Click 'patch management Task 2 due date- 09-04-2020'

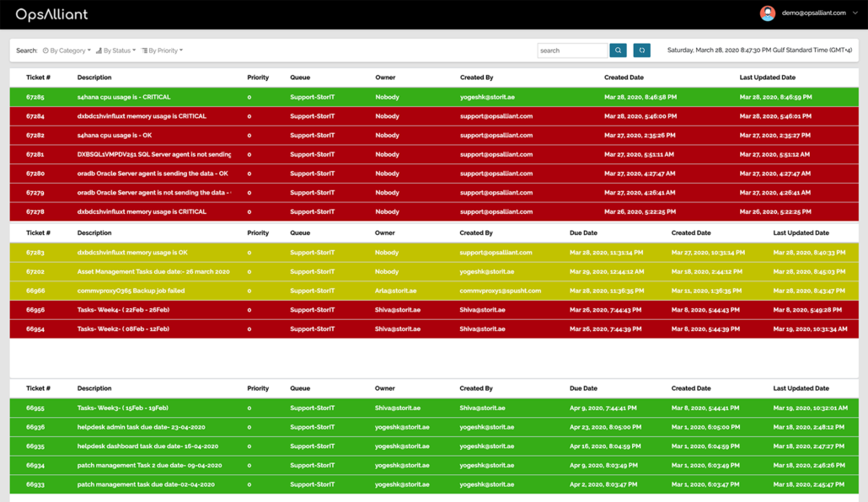coord(149,466)
